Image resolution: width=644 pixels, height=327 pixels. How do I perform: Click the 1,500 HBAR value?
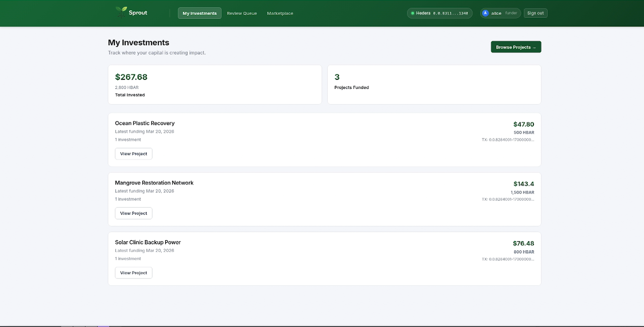point(522,192)
